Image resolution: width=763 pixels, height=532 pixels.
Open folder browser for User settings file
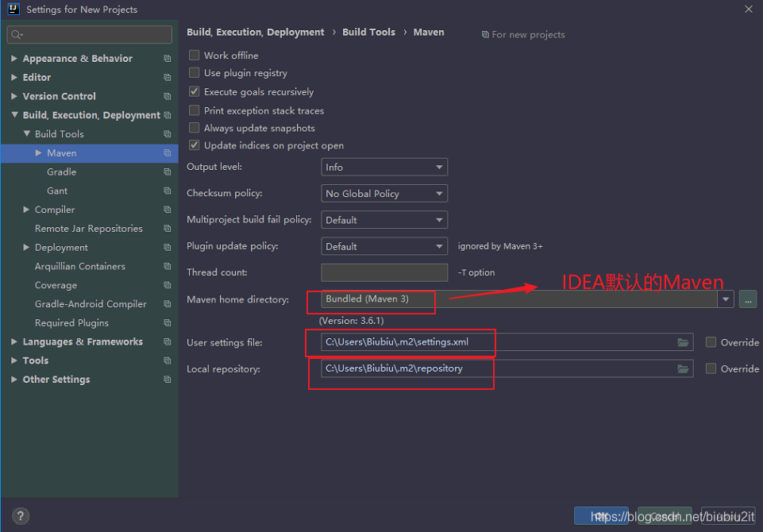683,342
